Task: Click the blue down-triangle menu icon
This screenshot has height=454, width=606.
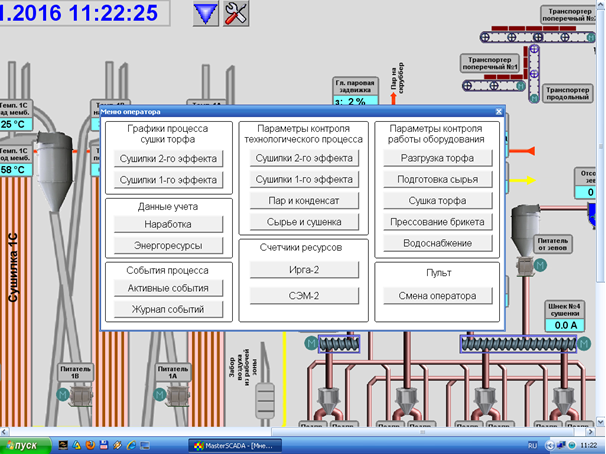Action: coord(205,13)
